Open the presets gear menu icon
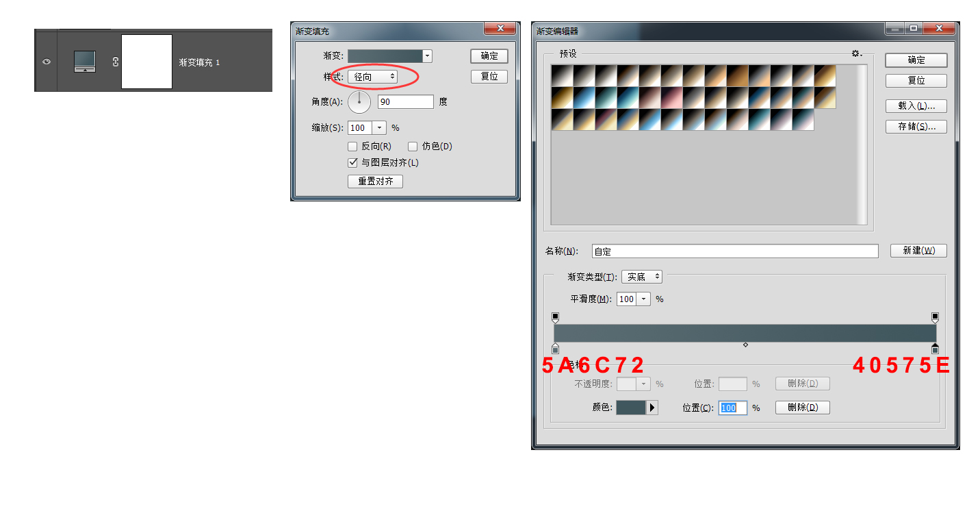The image size is (980, 511). click(x=856, y=53)
